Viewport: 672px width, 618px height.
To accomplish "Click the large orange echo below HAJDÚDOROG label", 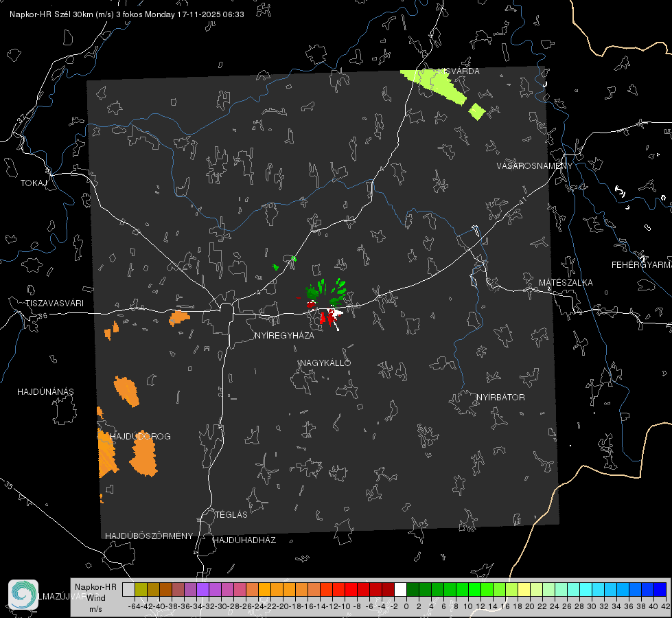I will click(143, 453).
